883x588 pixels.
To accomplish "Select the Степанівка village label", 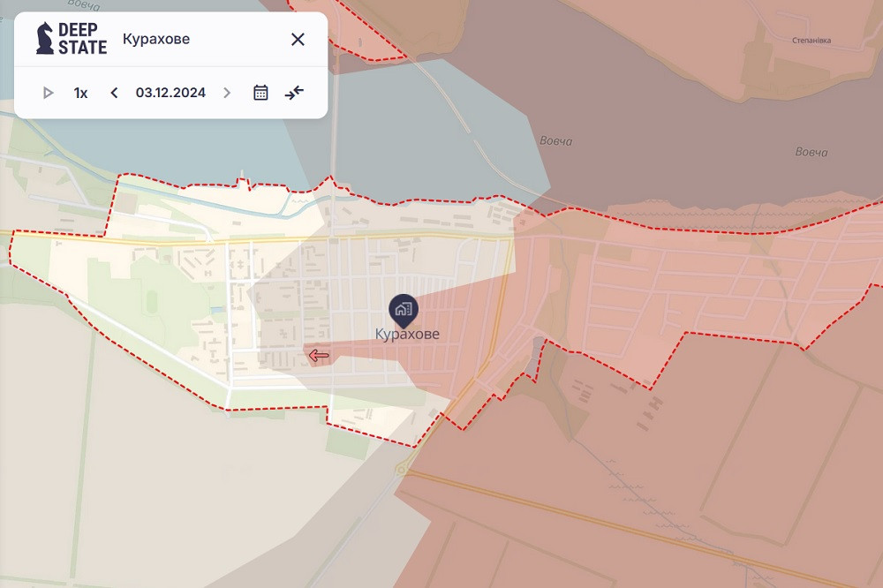I will 811,41.
